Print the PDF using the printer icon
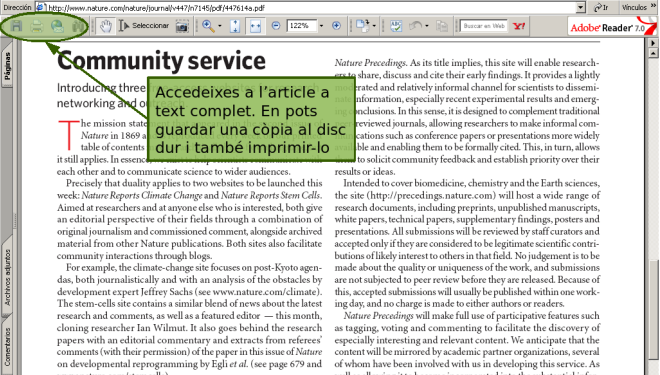 pos(37,27)
